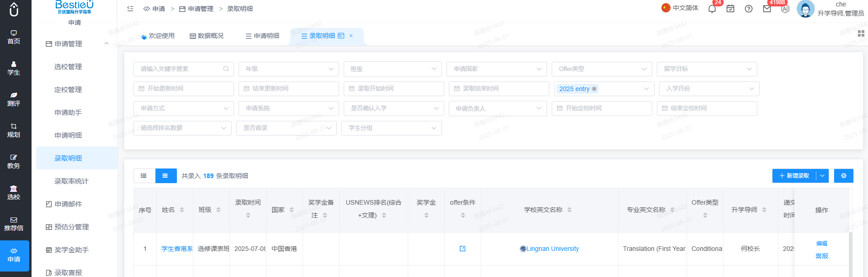Image resolution: width=868 pixels, height=277 pixels.
Task: Open the 申请国家 dropdown
Action: (496, 69)
